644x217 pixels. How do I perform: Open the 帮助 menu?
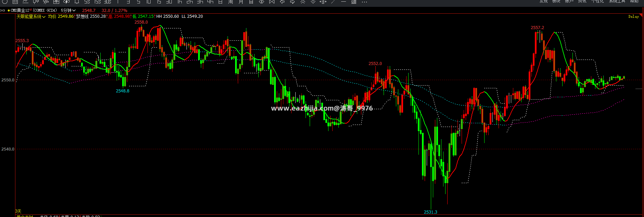click(634, 1)
